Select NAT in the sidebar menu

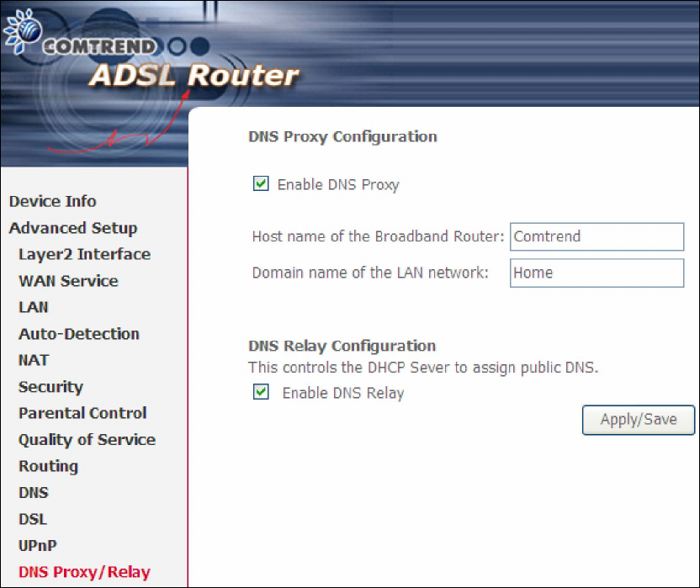click(x=34, y=360)
